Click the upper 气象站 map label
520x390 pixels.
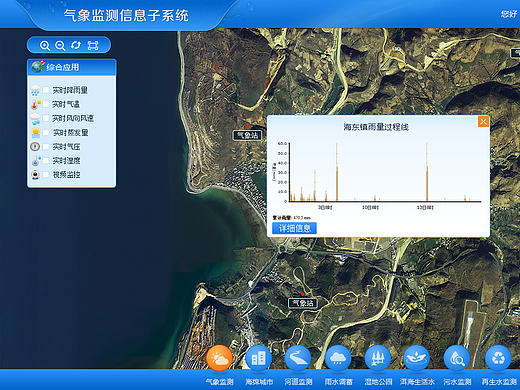point(247,135)
